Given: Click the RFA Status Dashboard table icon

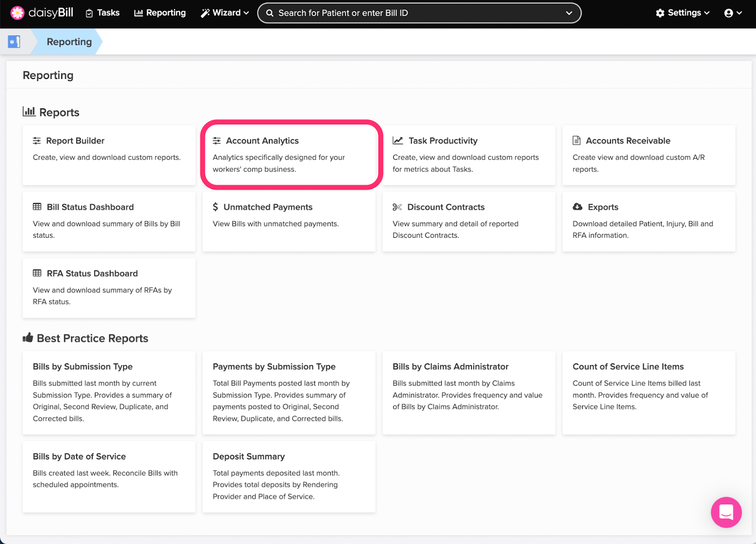Looking at the screenshot, I should (x=37, y=273).
